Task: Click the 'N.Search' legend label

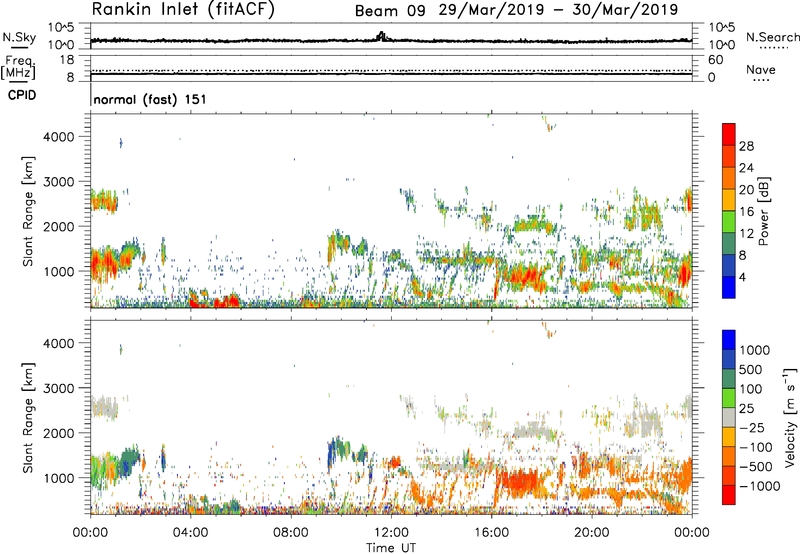Action: pyautogui.click(x=772, y=37)
